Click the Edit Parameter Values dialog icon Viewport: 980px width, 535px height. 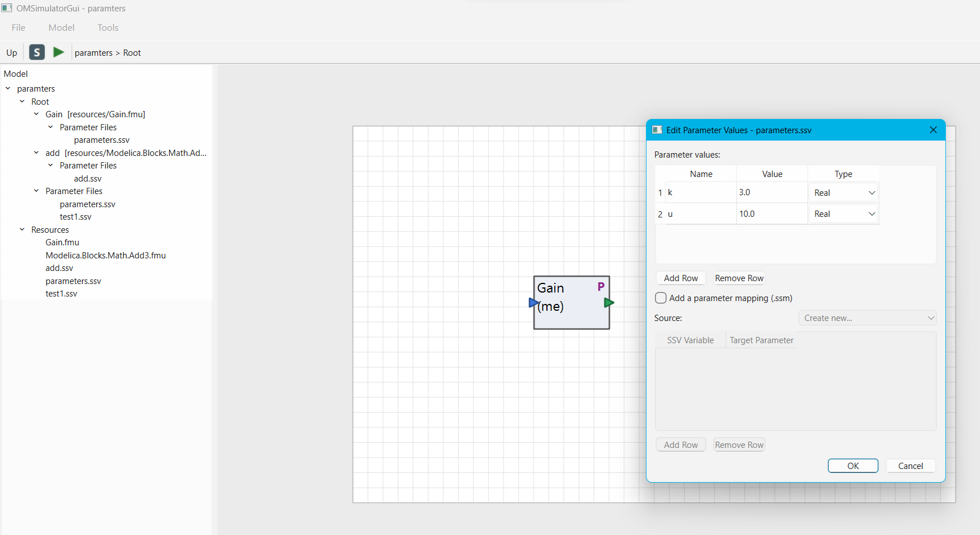click(x=657, y=130)
